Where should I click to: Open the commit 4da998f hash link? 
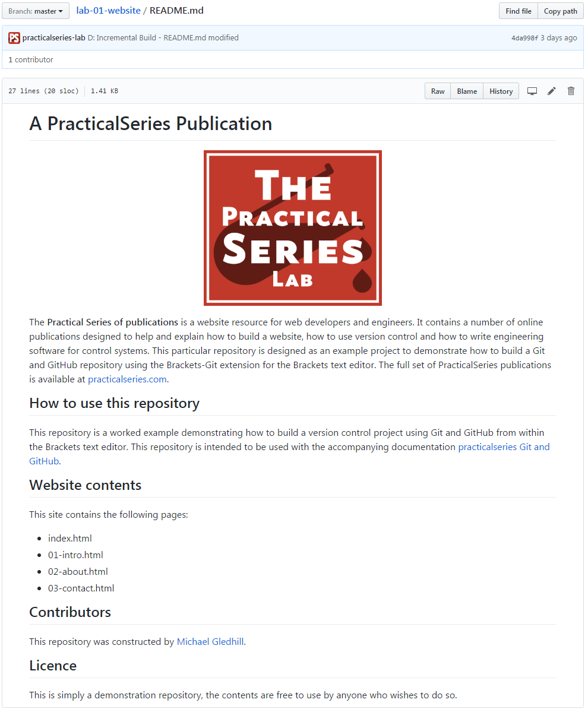(524, 38)
